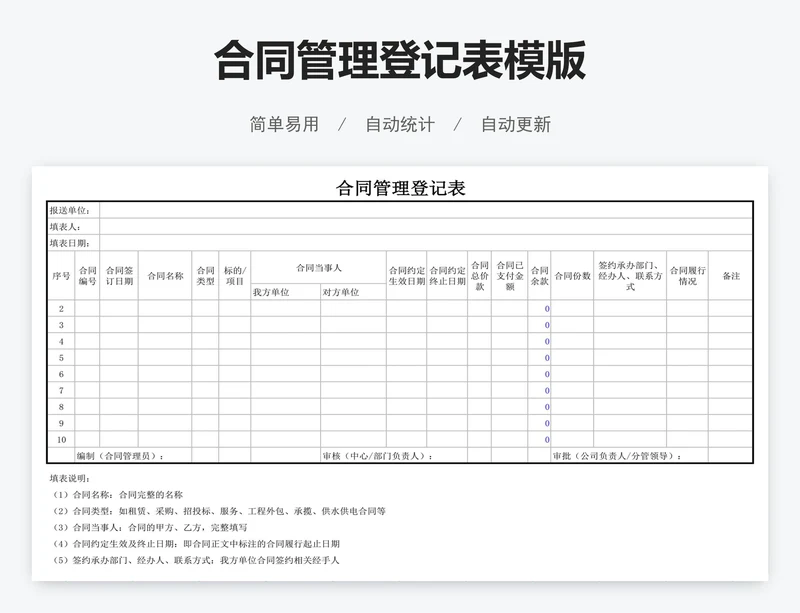Viewport: 800px width, 613px height.
Task: Click the blank field beside 报送单位
Action: [x=426, y=210]
